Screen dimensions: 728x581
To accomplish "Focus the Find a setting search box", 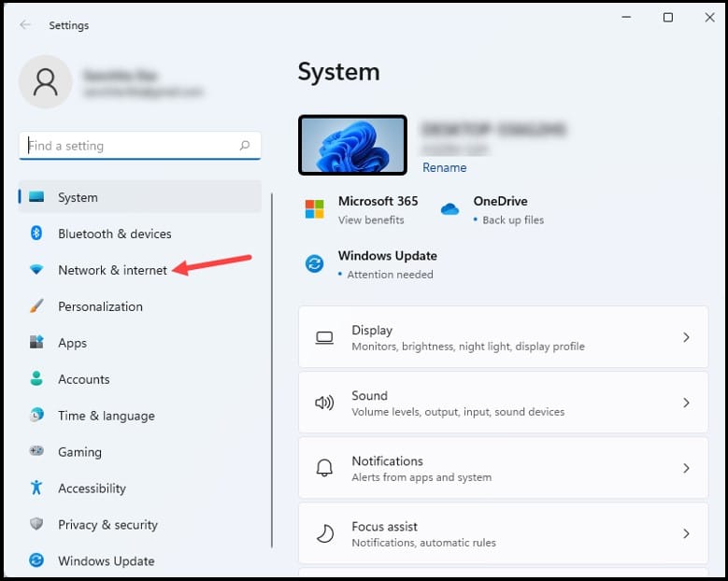I will (131, 146).
